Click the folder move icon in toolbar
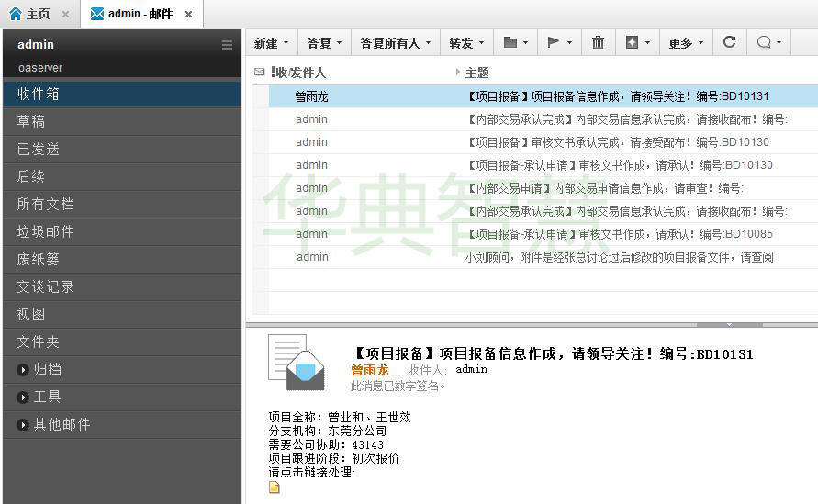The image size is (818, 504). coord(510,42)
